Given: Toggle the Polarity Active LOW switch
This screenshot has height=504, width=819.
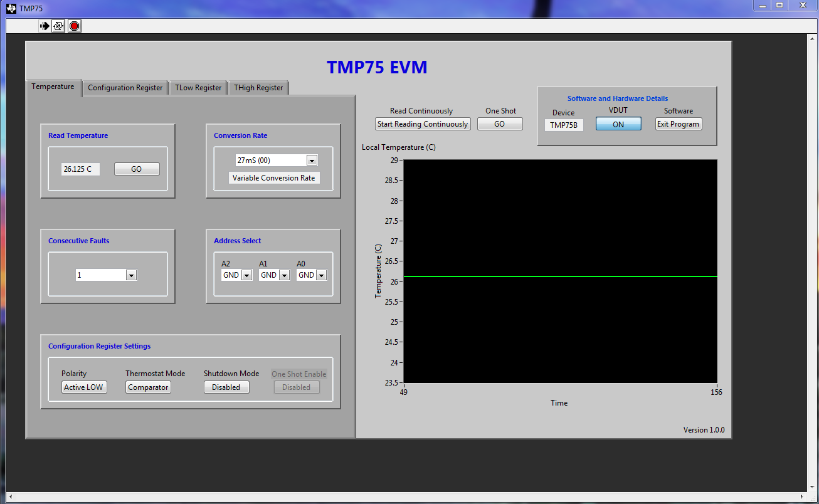Looking at the screenshot, I should coord(84,387).
